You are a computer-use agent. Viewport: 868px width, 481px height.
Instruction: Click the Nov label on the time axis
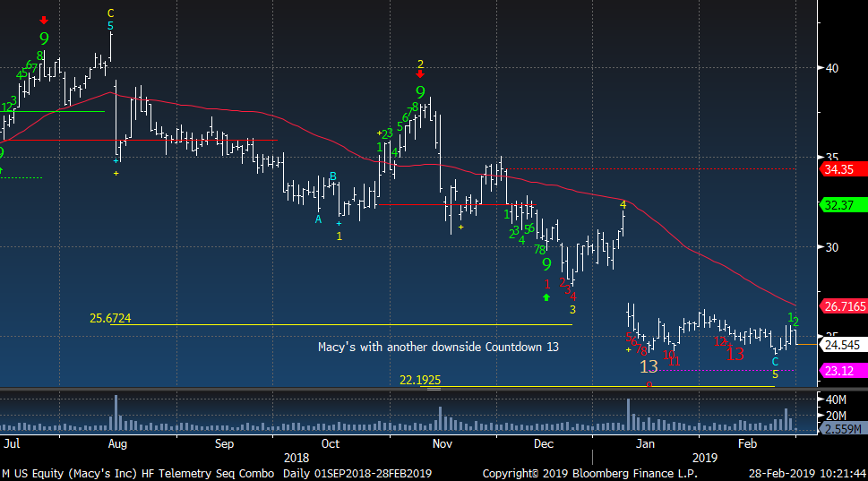(443, 444)
